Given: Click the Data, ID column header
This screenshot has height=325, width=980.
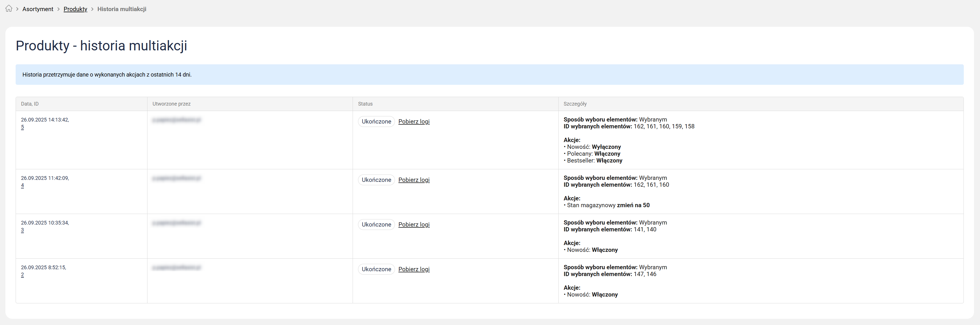Looking at the screenshot, I should [30, 104].
